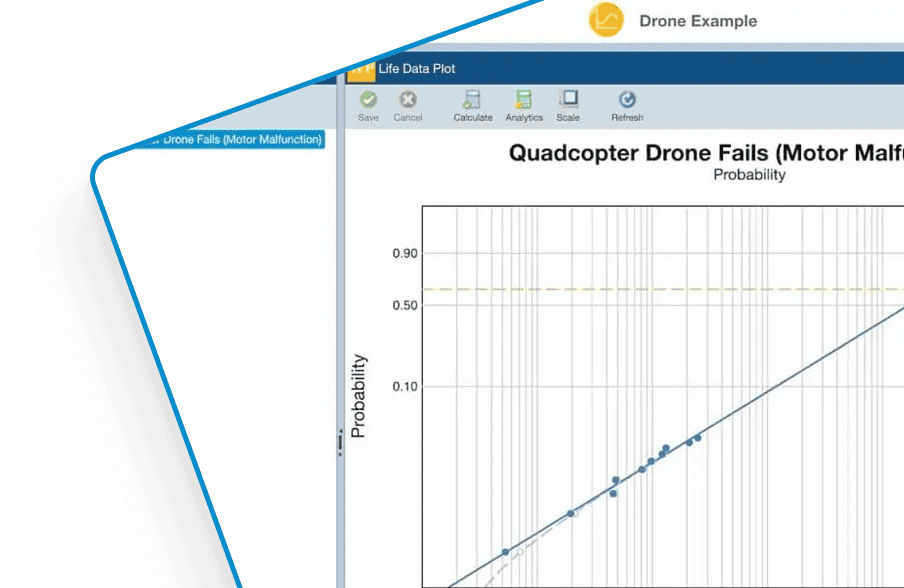Click the Life Data Plot panel icon
Viewport: 904px width, 588px height.
click(360, 70)
